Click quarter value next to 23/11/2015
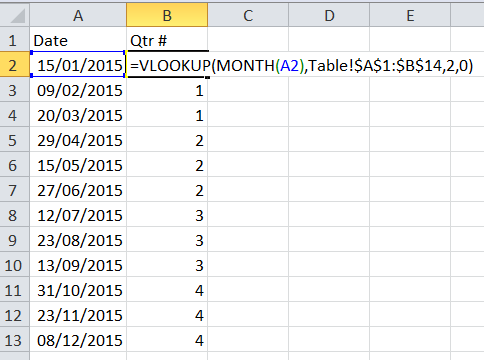Viewport: 484px width, 360px height. point(167,315)
